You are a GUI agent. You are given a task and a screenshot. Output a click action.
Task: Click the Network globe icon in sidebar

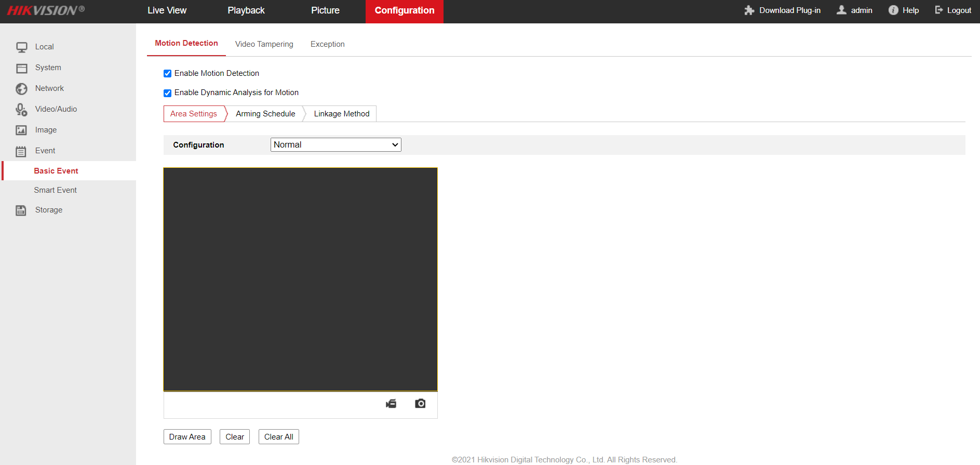(21, 89)
